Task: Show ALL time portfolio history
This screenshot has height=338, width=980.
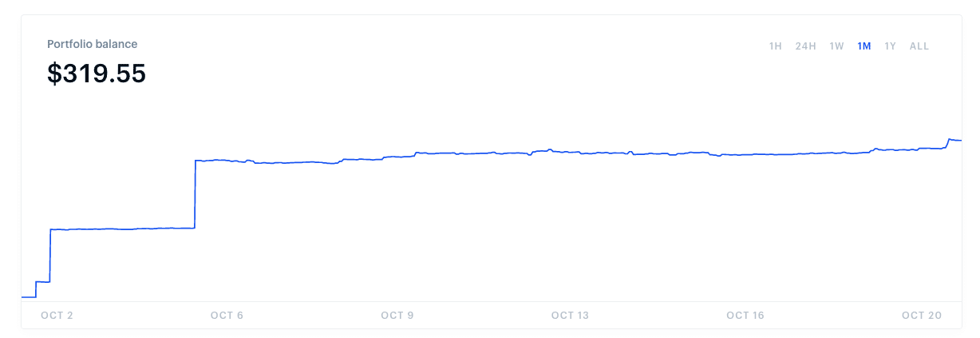Action: click(x=919, y=46)
